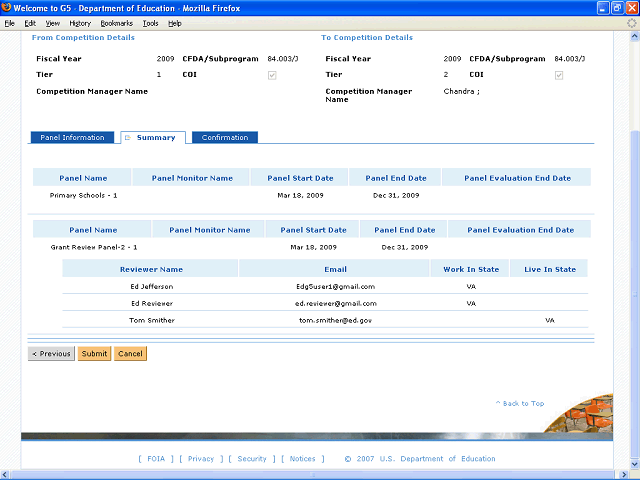The height and width of the screenshot is (480, 640).
Task: Open the FOIA footer link
Action: [155, 459]
